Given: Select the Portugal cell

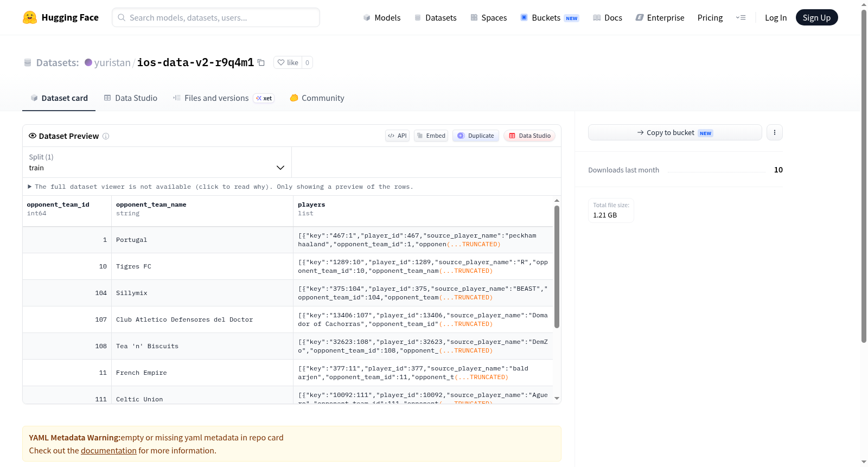Looking at the screenshot, I should point(202,240).
